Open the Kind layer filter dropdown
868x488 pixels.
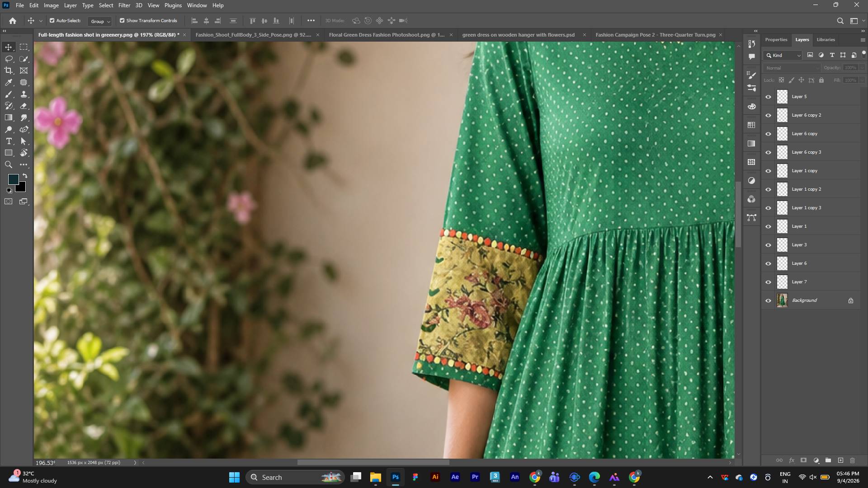click(x=783, y=56)
